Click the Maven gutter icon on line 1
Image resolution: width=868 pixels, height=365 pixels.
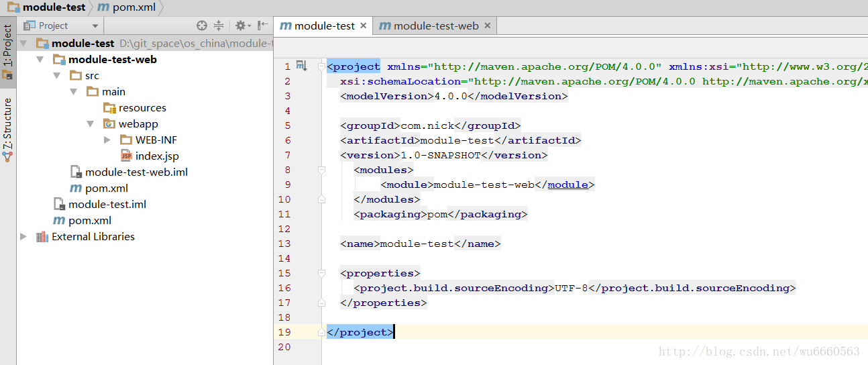coord(302,66)
